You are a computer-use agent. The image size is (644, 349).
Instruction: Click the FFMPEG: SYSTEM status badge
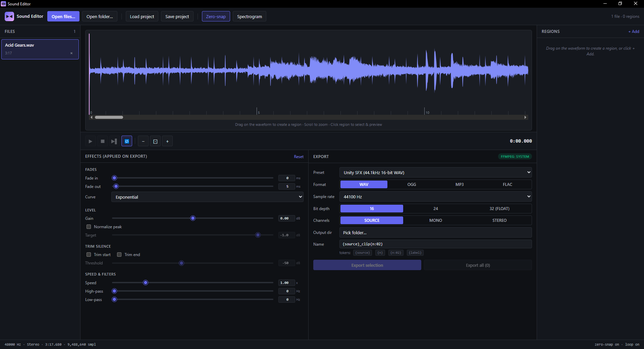pos(515,157)
